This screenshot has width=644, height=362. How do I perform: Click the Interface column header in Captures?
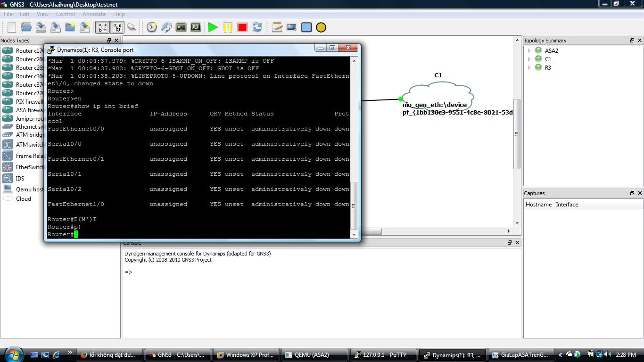tap(567, 205)
